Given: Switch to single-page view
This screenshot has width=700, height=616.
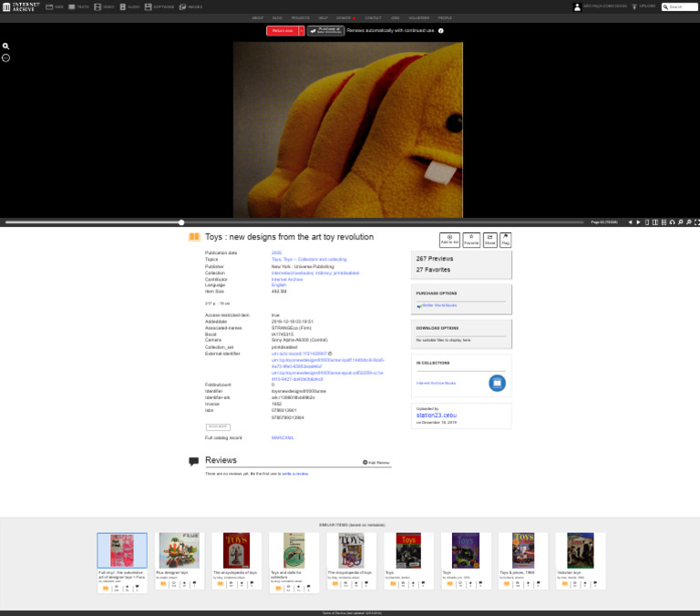Looking at the screenshot, I should (647, 222).
